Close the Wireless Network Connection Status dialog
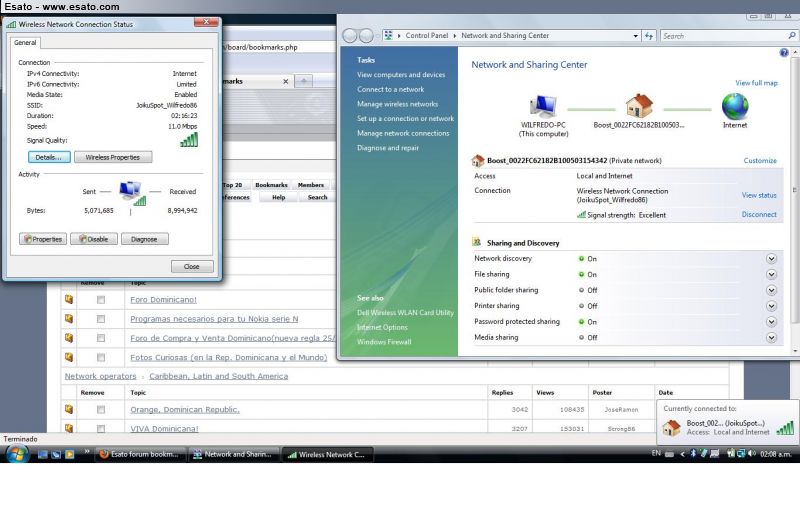The height and width of the screenshot is (511, 800). (192, 266)
